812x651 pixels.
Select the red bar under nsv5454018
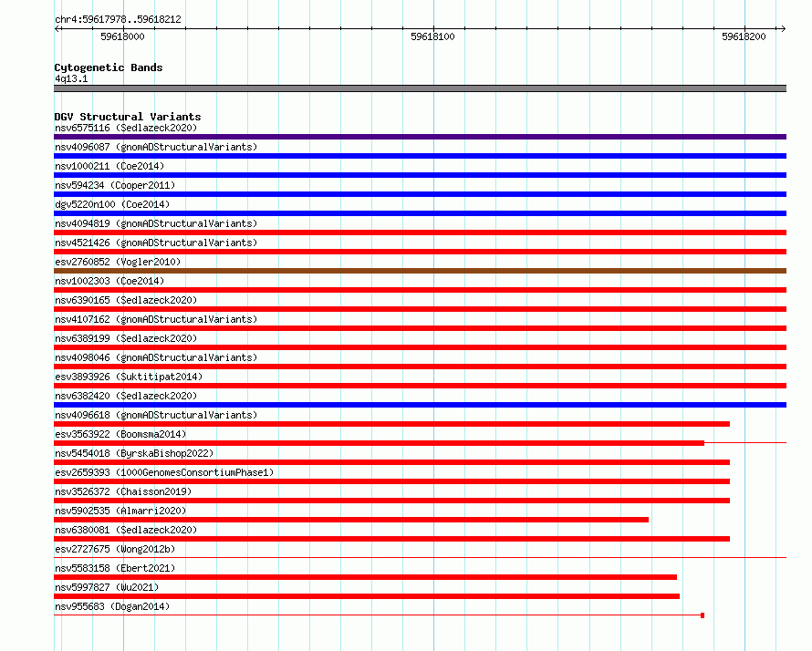[392, 462]
